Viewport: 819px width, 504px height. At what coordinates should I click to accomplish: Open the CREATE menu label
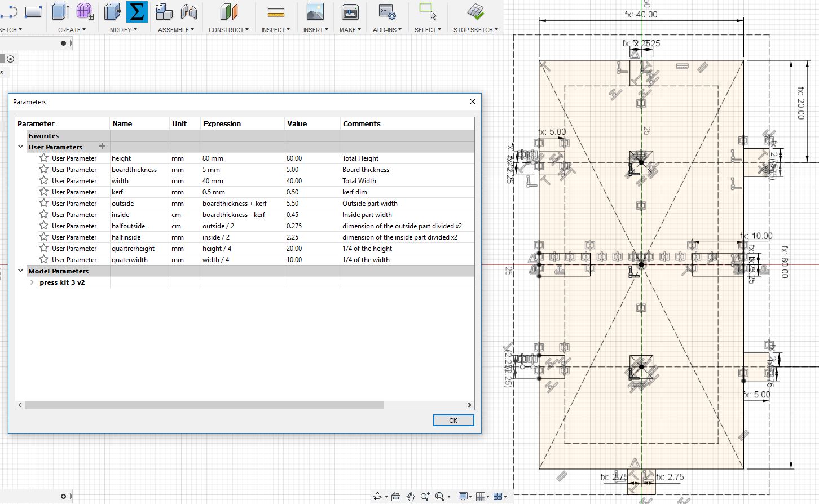coord(72,30)
